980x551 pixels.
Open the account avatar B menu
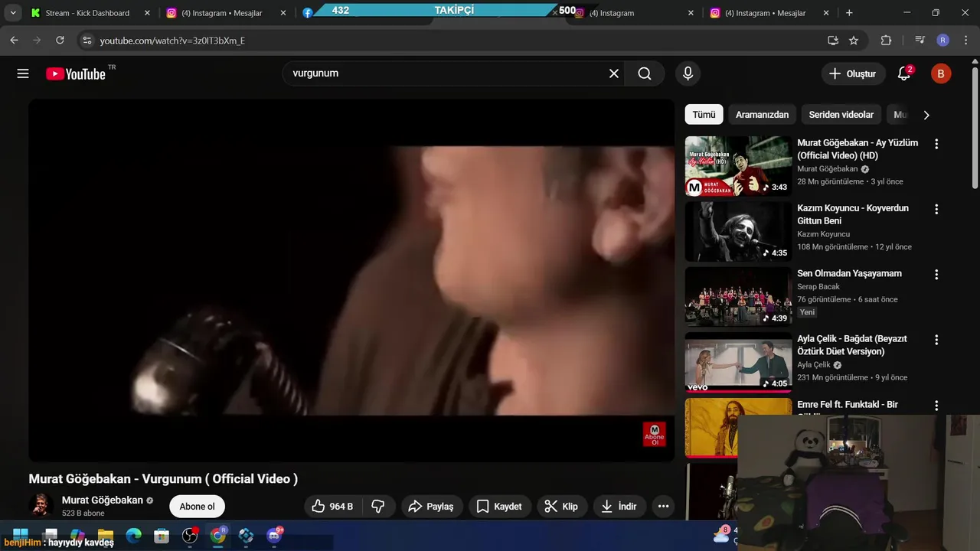[x=941, y=73]
